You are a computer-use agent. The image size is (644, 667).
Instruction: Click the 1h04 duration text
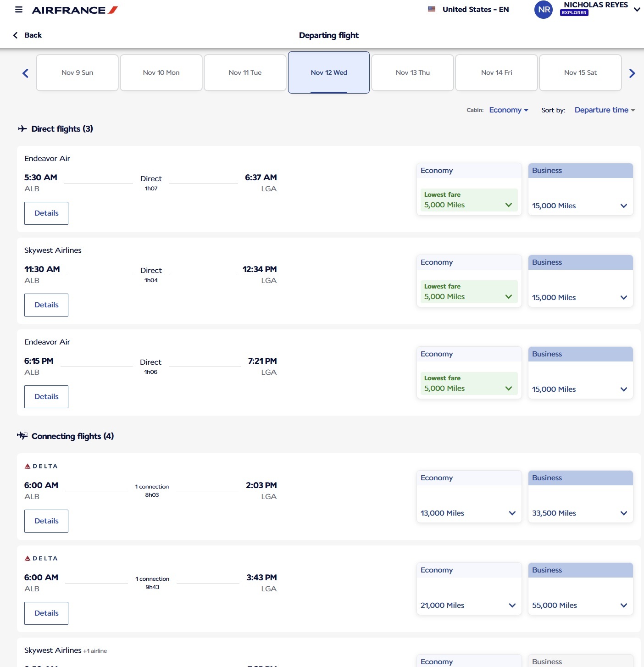pos(151,280)
